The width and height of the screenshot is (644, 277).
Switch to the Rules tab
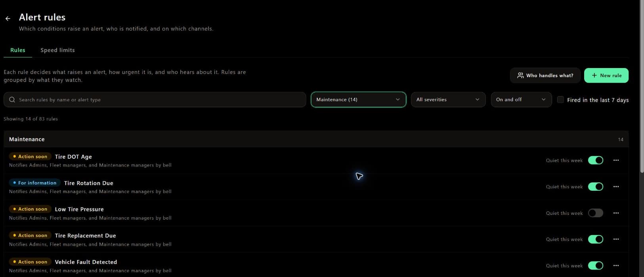click(x=18, y=50)
